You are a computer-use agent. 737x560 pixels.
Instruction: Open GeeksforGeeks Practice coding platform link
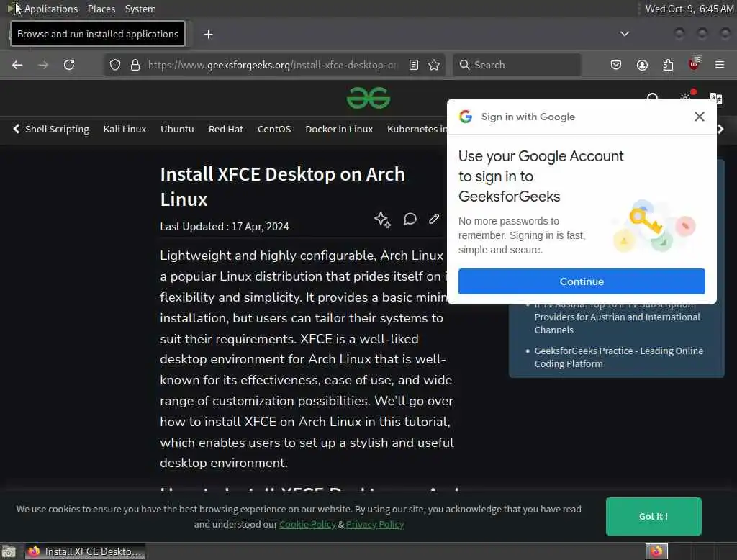618,357
